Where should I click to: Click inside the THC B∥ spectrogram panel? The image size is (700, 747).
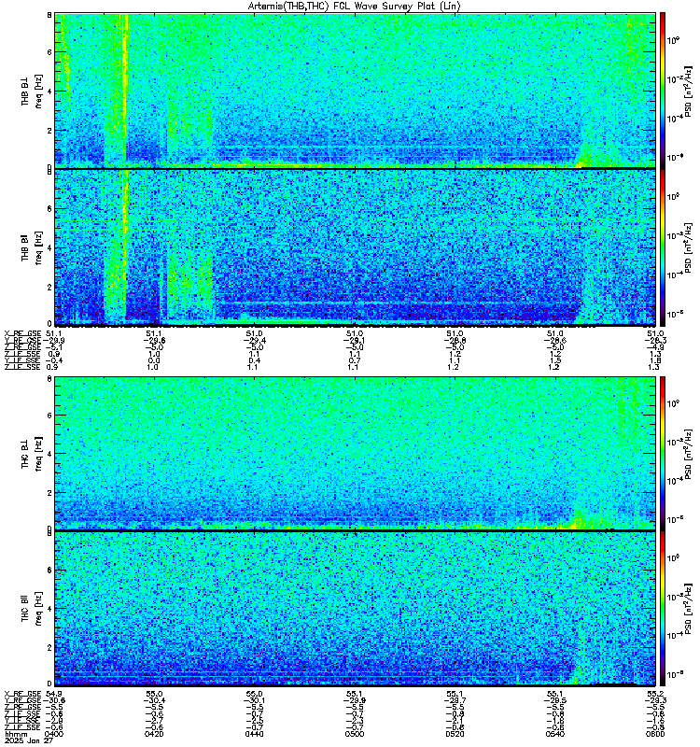[x=355, y=609]
